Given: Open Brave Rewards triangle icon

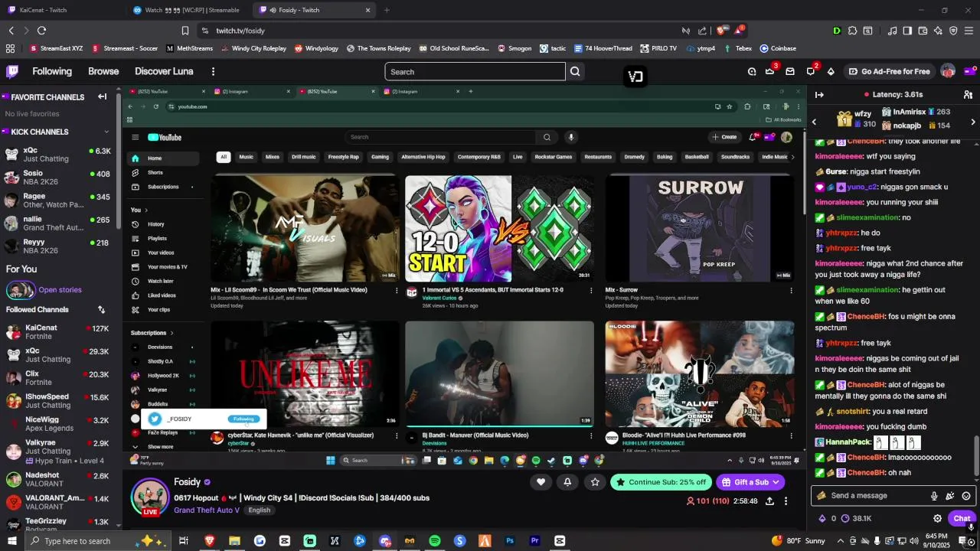Looking at the screenshot, I should pyautogui.click(x=739, y=31).
